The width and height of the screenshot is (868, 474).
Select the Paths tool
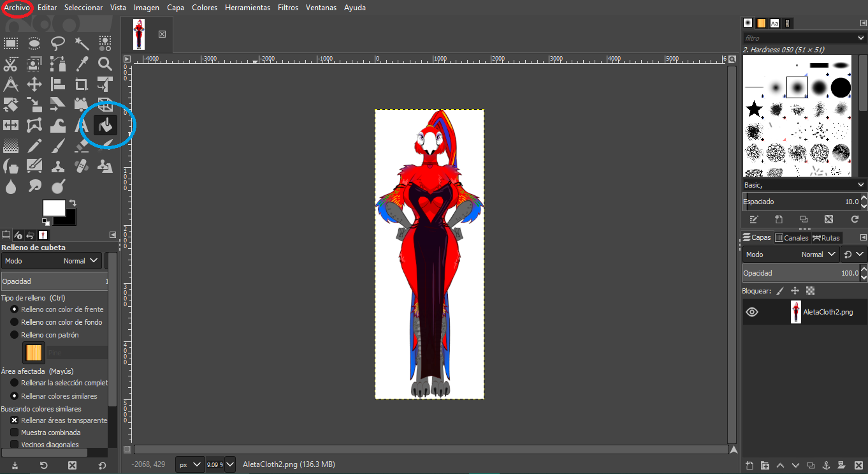58,64
